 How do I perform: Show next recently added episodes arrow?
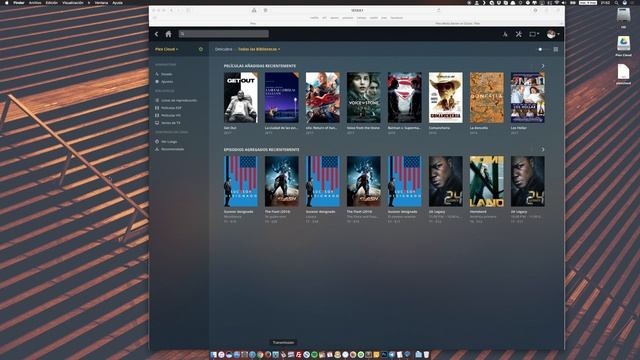point(542,150)
